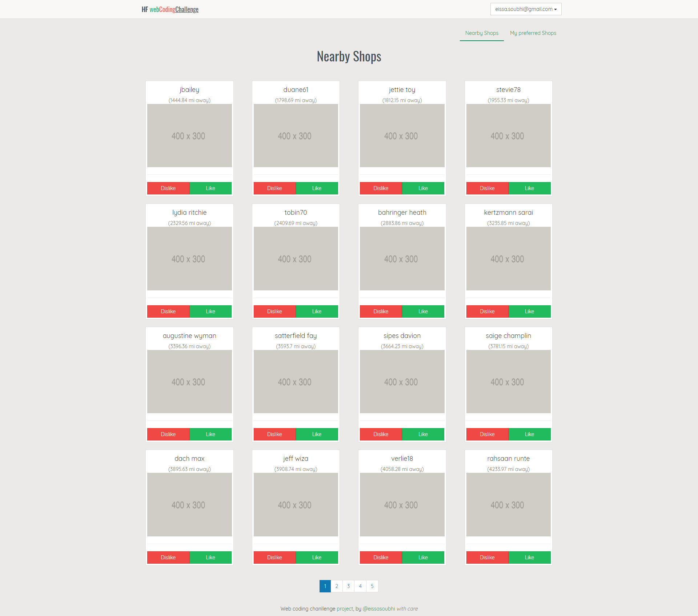Click the HF webCodingChallenge logo link
Screen dimensions: 698x616
(170, 9)
